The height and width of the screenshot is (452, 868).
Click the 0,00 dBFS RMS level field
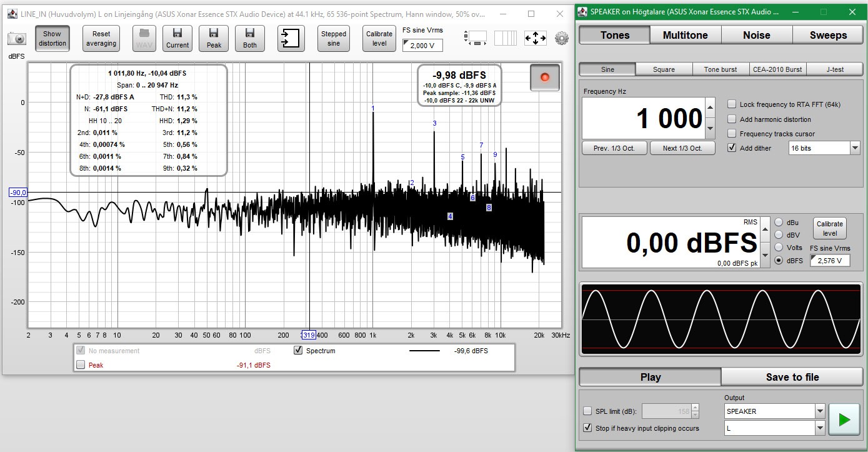671,243
